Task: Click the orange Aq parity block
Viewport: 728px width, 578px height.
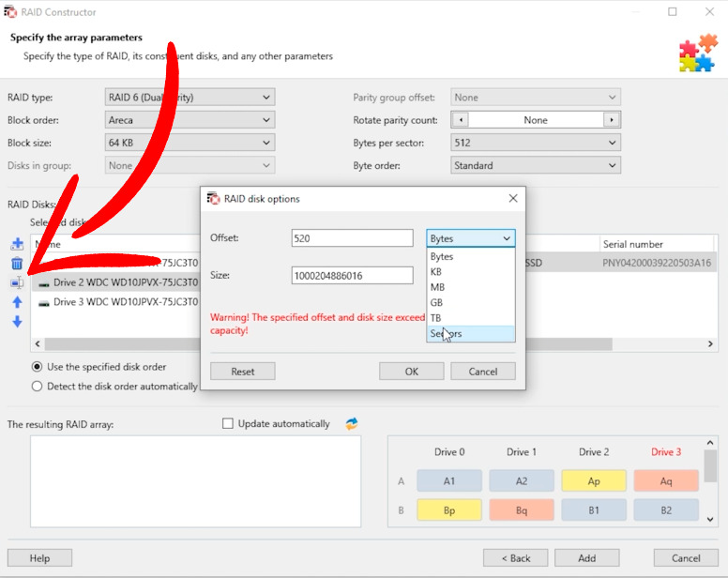Action: 666,481
